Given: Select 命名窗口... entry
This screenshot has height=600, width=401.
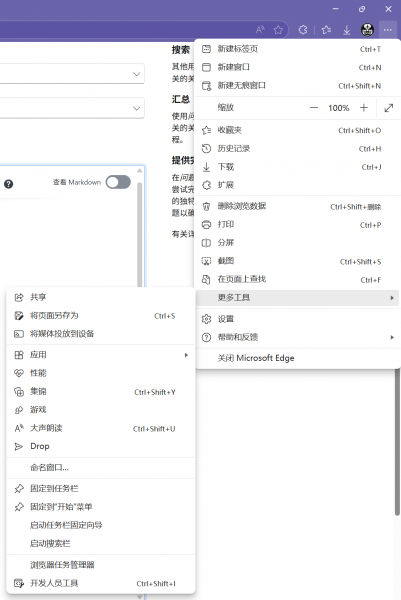Looking at the screenshot, I should point(101,468).
